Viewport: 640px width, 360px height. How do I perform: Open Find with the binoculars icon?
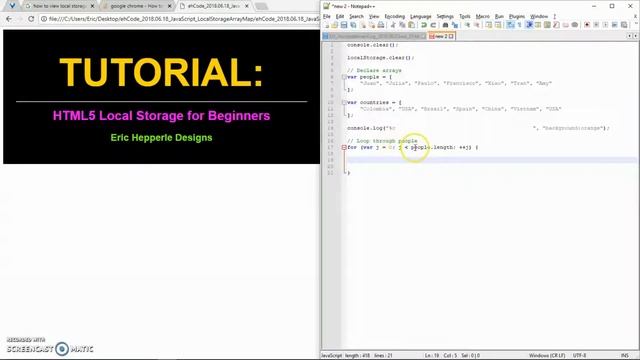tap(445, 25)
